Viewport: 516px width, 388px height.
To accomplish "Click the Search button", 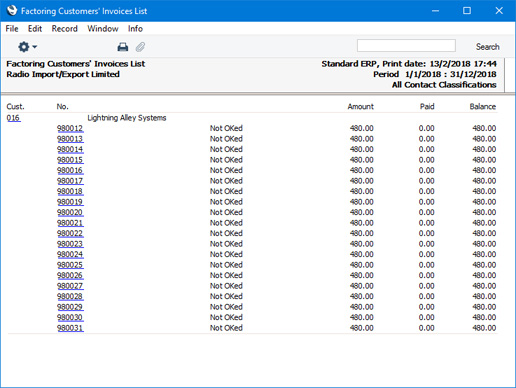I will 487,47.
